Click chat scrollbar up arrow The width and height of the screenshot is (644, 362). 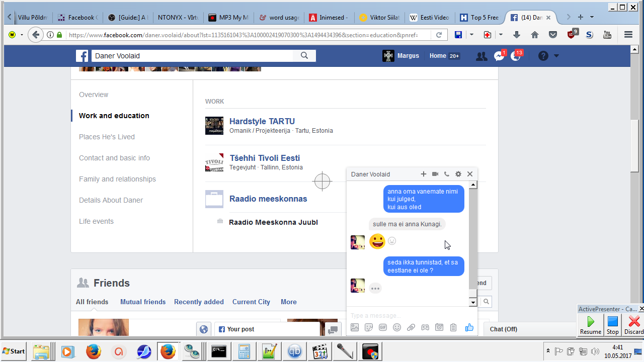coord(473,185)
